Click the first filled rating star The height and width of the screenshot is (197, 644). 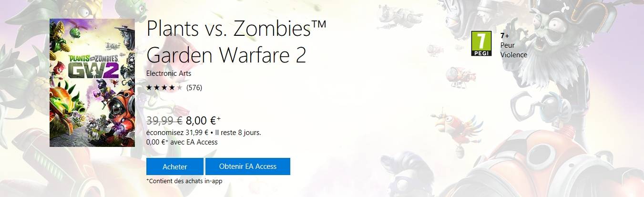(149, 87)
